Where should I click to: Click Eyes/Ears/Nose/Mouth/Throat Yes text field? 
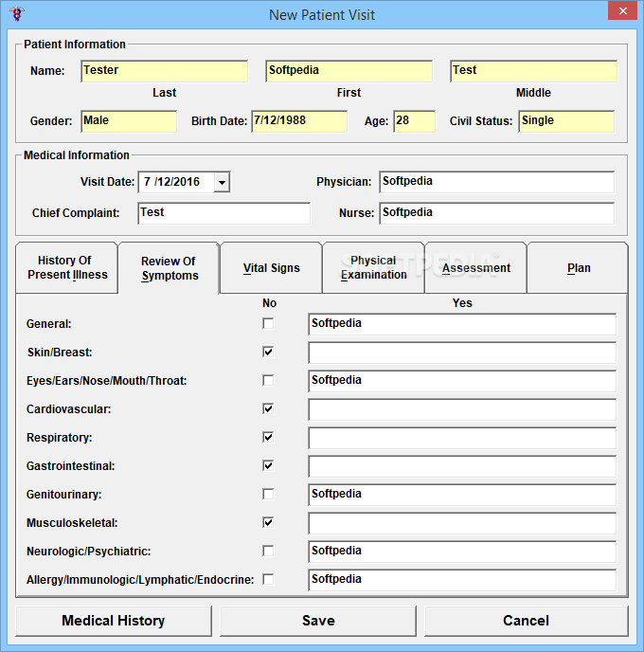[x=462, y=381]
